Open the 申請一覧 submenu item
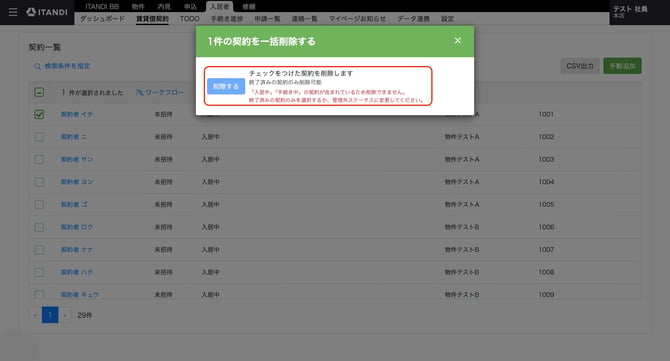Viewport: 670px width, 361px height. [x=267, y=19]
